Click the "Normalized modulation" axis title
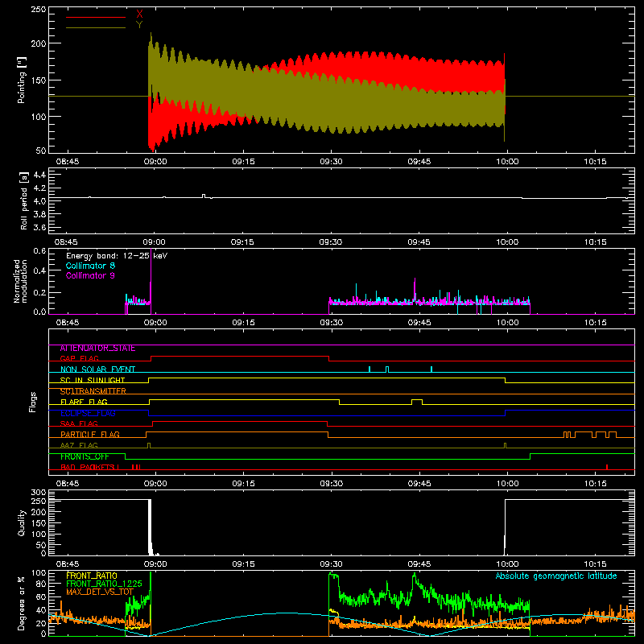Image resolution: width=644 pixels, height=644 pixels. (20, 281)
